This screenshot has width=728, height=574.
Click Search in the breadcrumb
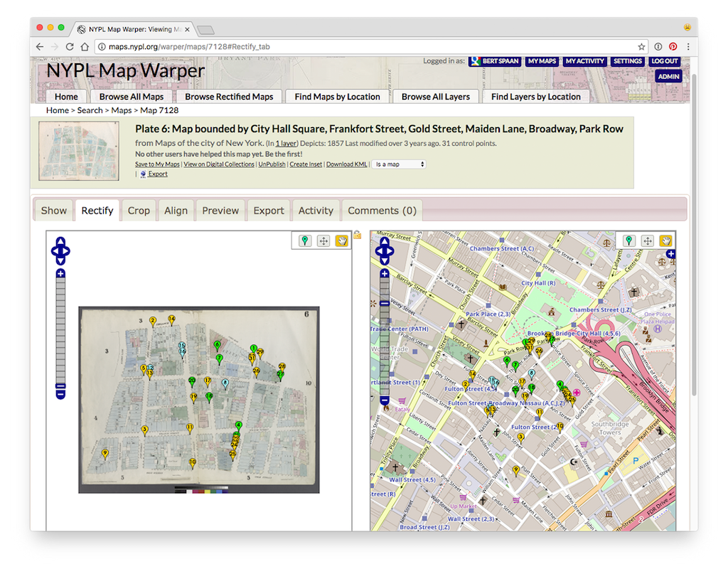(90, 110)
